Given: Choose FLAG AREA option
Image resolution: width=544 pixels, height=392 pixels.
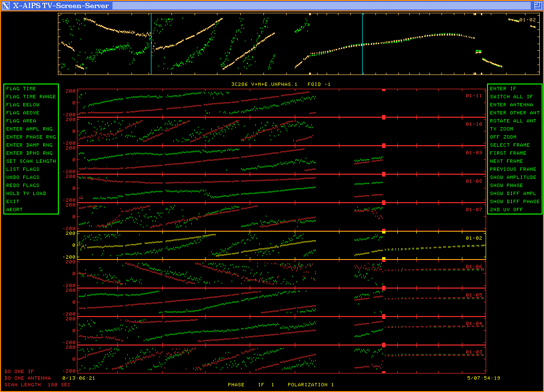Looking at the screenshot, I should click(21, 121).
